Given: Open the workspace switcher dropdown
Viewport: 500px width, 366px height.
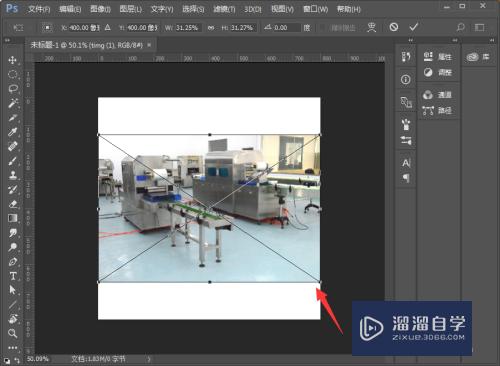Looking at the screenshot, I should point(480,27).
